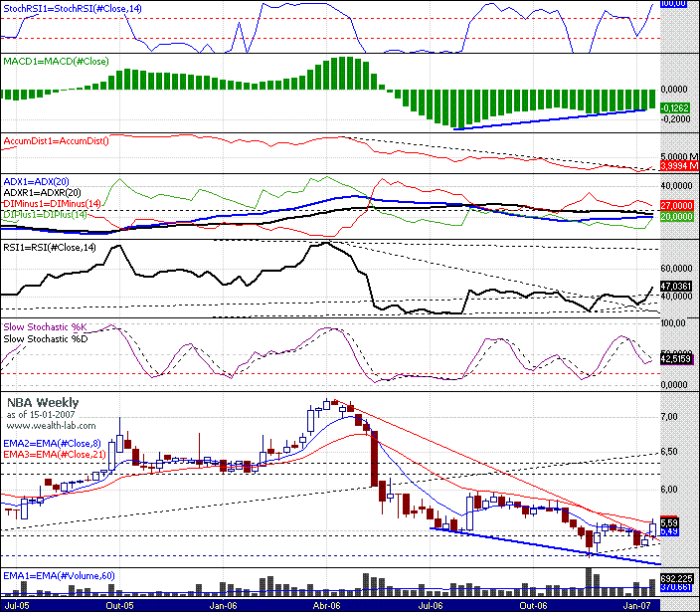Viewport: 700px width, 612px height.
Task: Click the AccumDist value tag 3,9994 M
Action: coord(679,166)
